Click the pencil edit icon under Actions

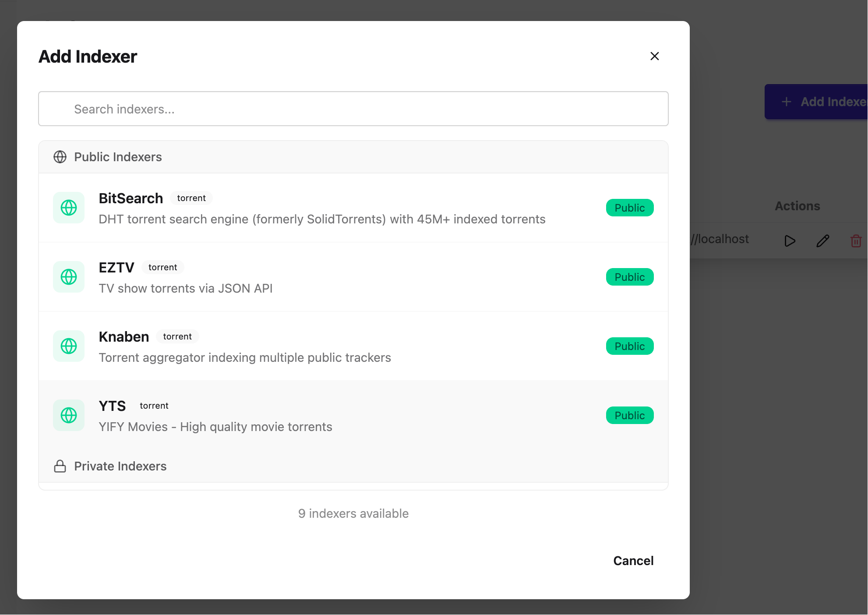(823, 241)
